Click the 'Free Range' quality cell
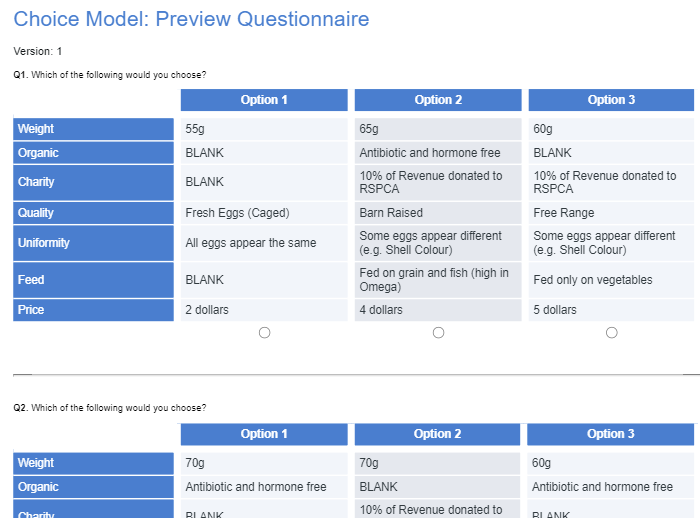The width and height of the screenshot is (700, 518). [x=611, y=213]
